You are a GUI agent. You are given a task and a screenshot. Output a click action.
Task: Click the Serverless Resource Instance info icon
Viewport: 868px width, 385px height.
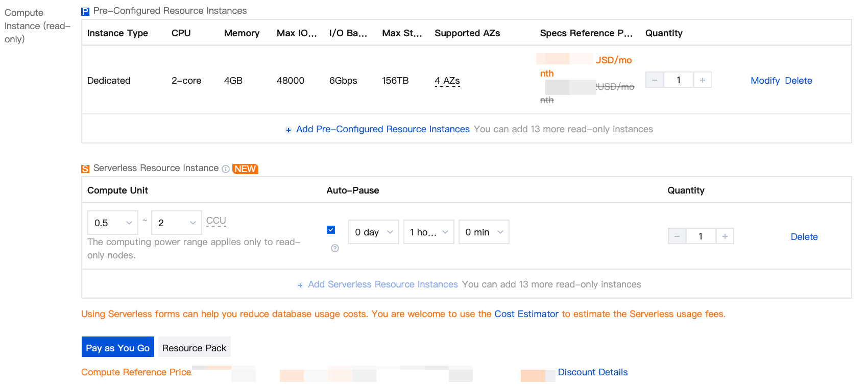click(x=226, y=169)
